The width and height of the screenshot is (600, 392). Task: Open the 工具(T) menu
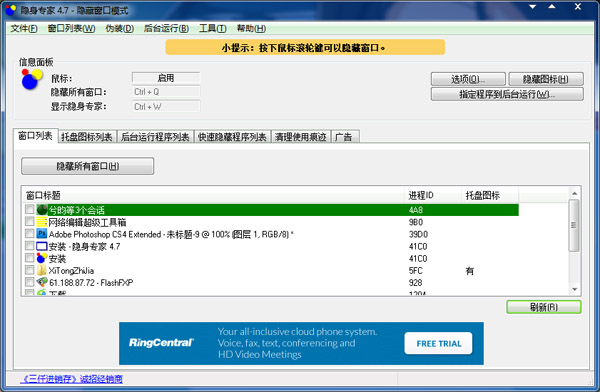tap(212, 28)
